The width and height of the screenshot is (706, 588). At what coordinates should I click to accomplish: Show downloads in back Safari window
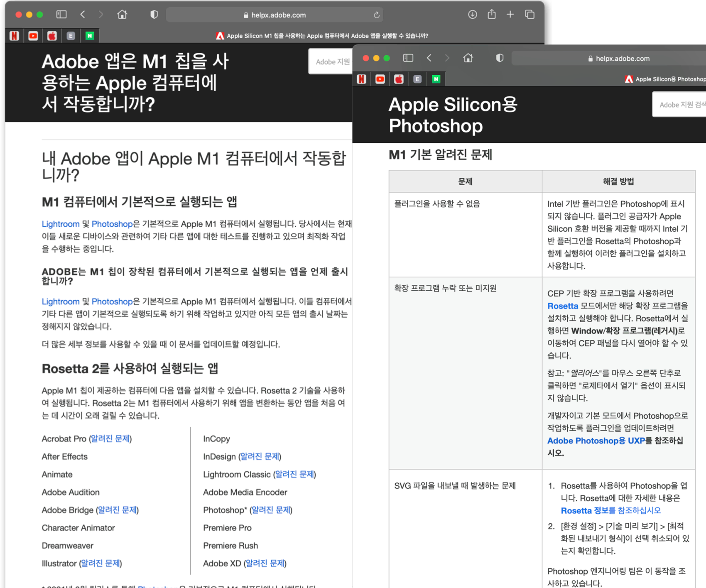472,15
